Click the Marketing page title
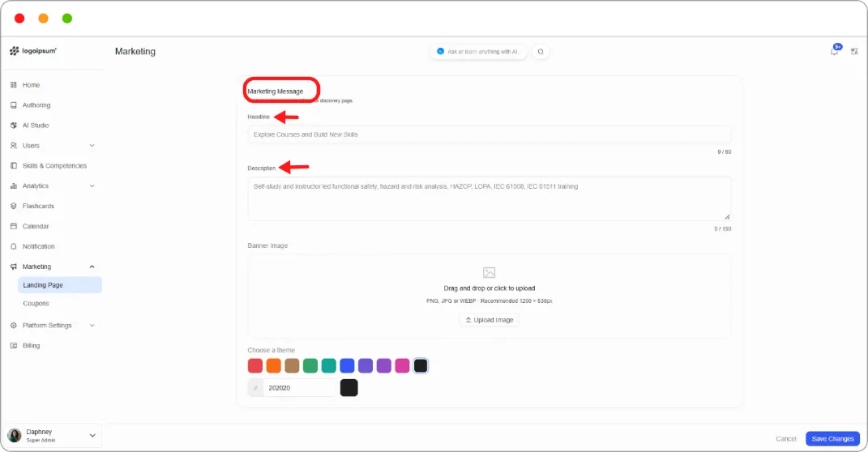Screen dimensions: 868x452 pyautogui.click(x=135, y=52)
